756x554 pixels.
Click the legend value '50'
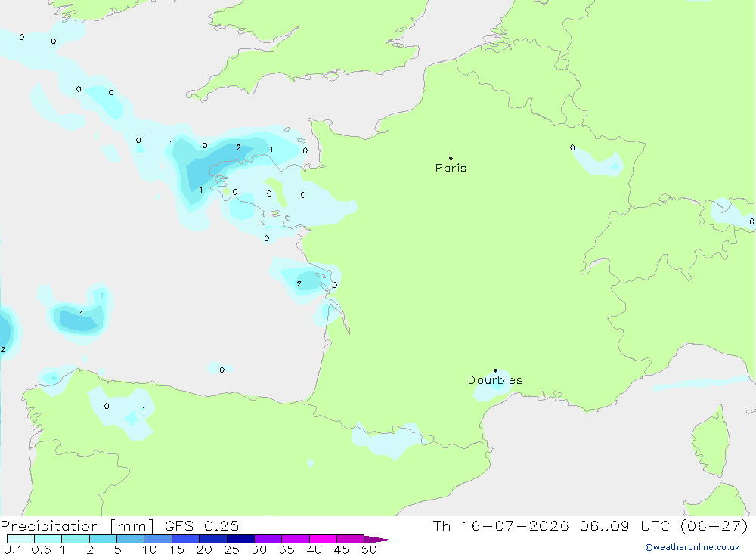click(x=369, y=549)
